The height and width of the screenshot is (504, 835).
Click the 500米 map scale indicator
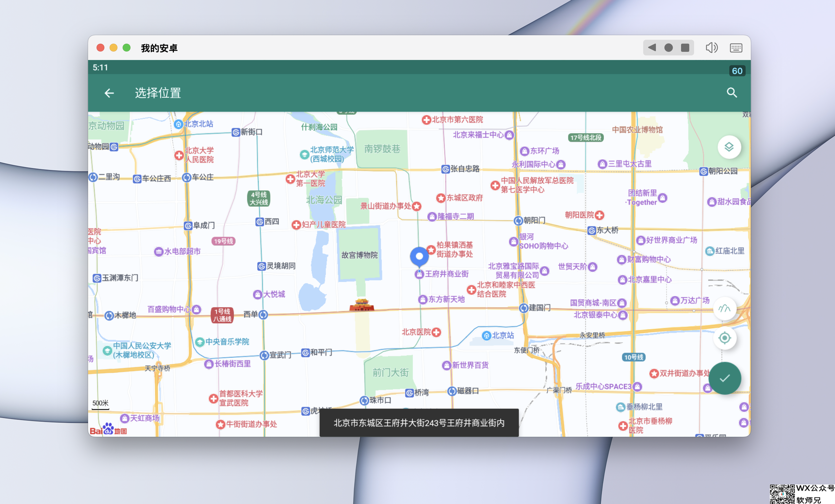click(100, 405)
